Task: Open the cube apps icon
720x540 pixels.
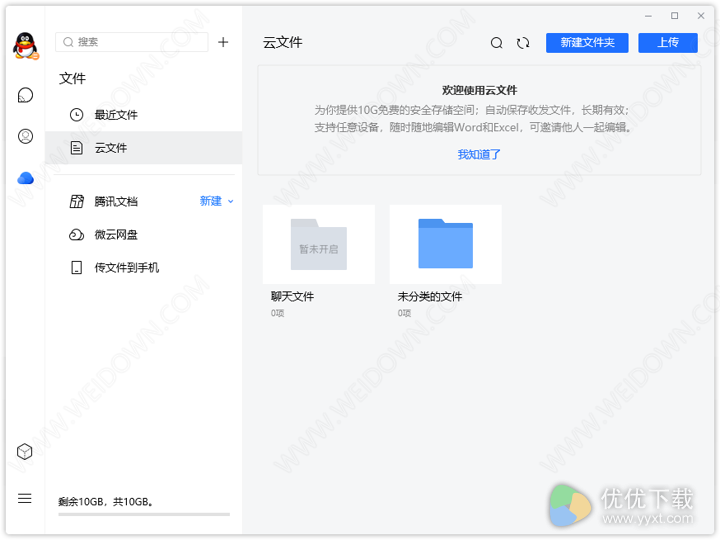Action: tap(25, 452)
